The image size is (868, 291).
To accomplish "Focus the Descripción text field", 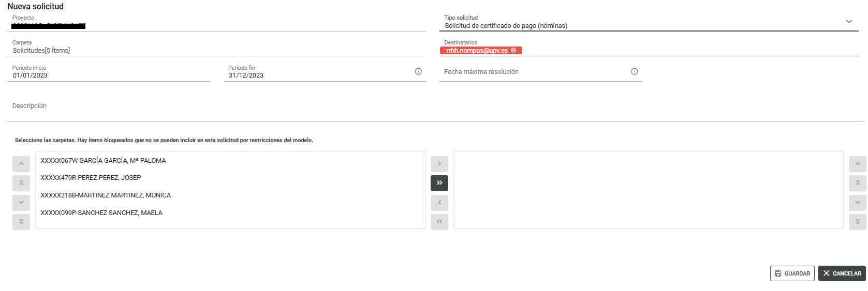I will [436, 106].
